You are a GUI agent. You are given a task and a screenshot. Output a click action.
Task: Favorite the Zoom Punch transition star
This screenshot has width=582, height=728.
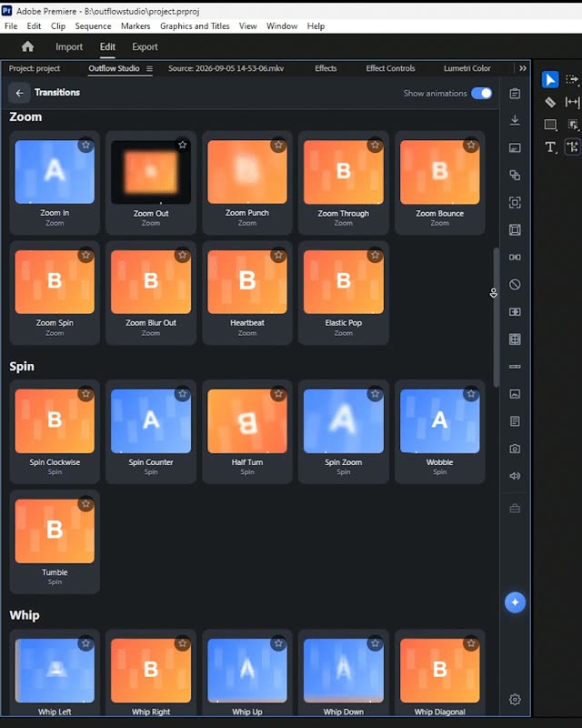point(278,145)
